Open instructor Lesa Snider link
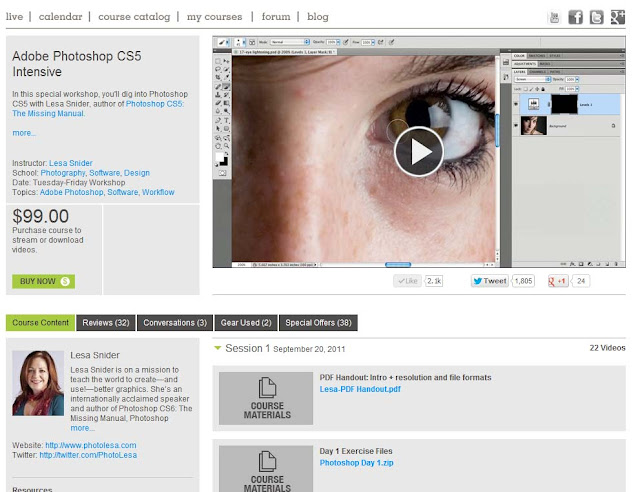Viewport: 640px width, 492px height. [71, 163]
